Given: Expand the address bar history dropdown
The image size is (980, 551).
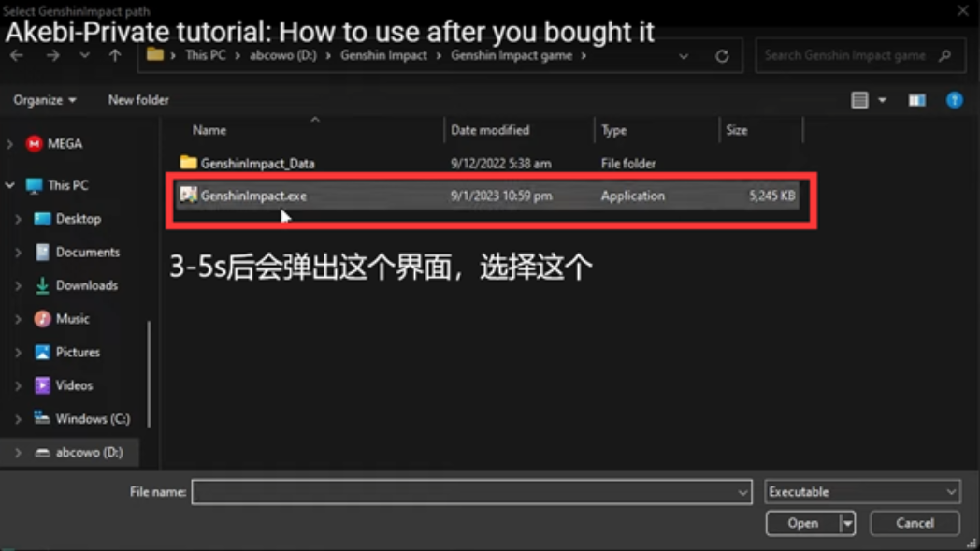Looking at the screenshot, I should [684, 56].
